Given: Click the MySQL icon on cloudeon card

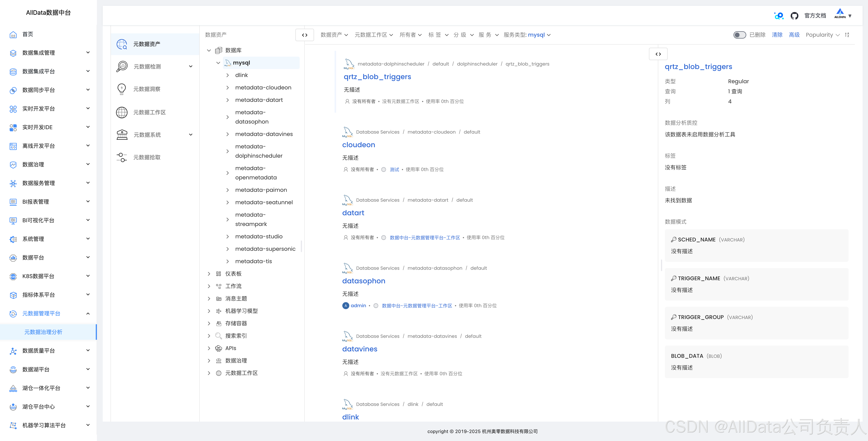Looking at the screenshot, I should [x=347, y=132].
